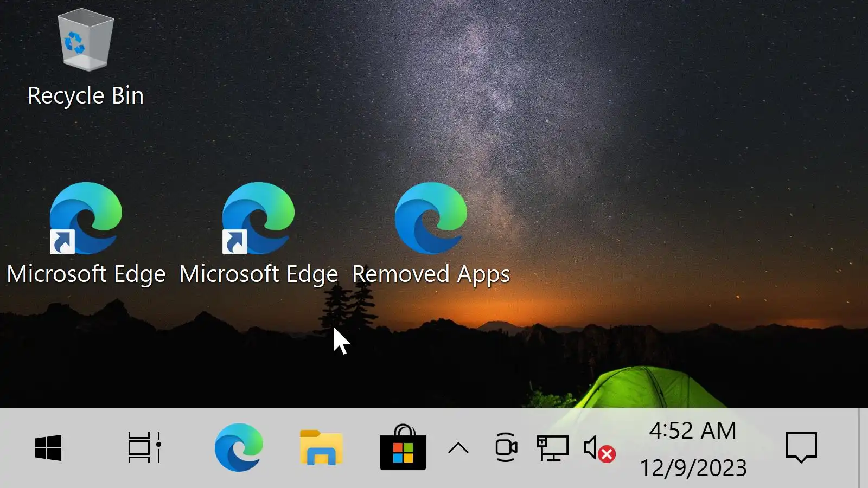868x488 pixels.
Task: Open the Action Center notifications icon
Action: [x=801, y=448]
